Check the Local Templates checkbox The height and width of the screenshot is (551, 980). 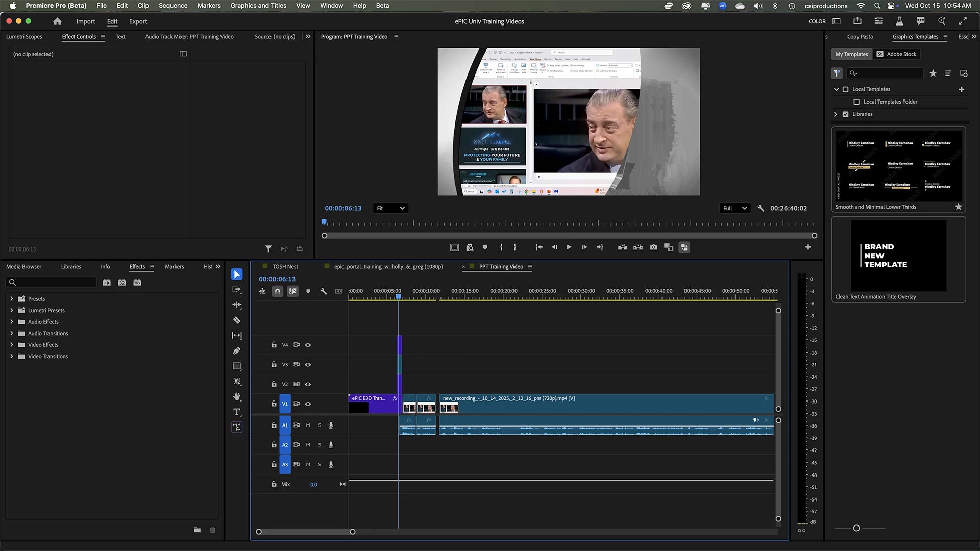[x=845, y=89]
